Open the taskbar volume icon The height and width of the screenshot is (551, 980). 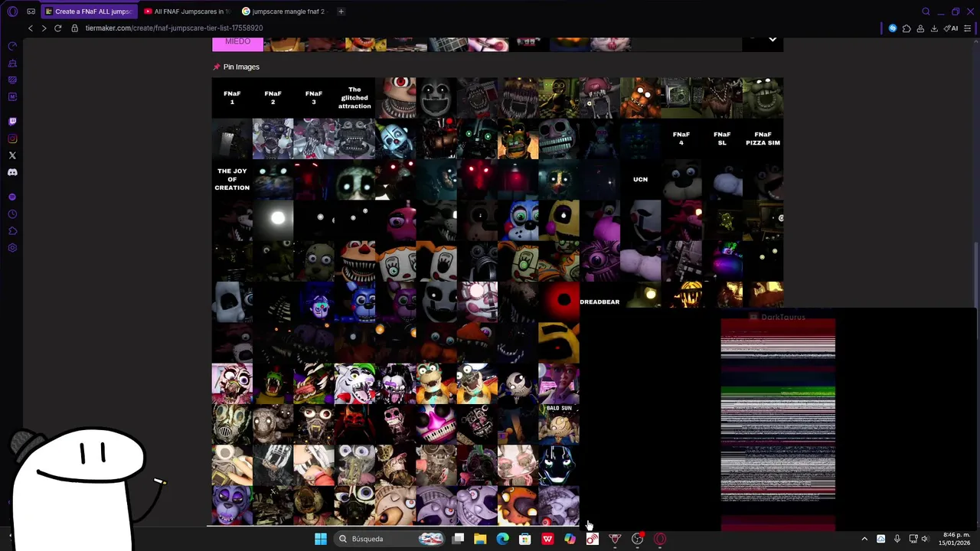point(926,539)
